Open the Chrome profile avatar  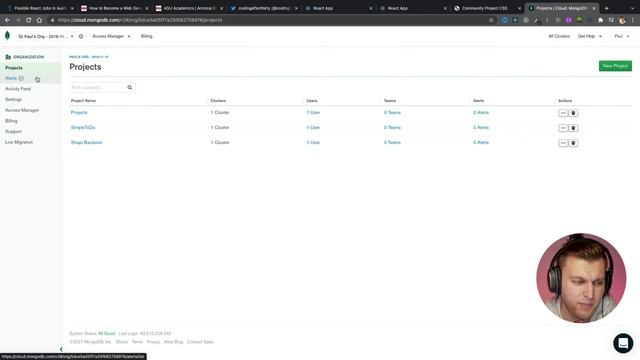[x=622, y=20]
